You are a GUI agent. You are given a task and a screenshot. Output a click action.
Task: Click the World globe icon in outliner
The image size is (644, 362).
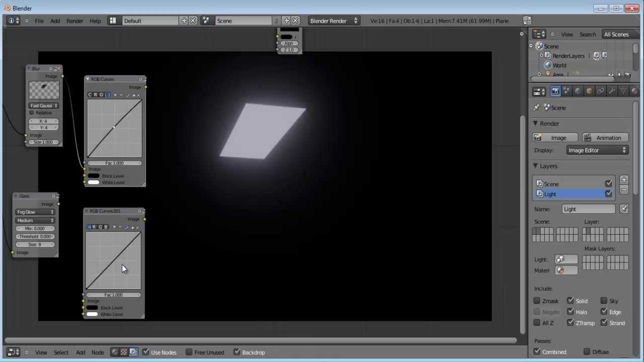click(548, 65)
